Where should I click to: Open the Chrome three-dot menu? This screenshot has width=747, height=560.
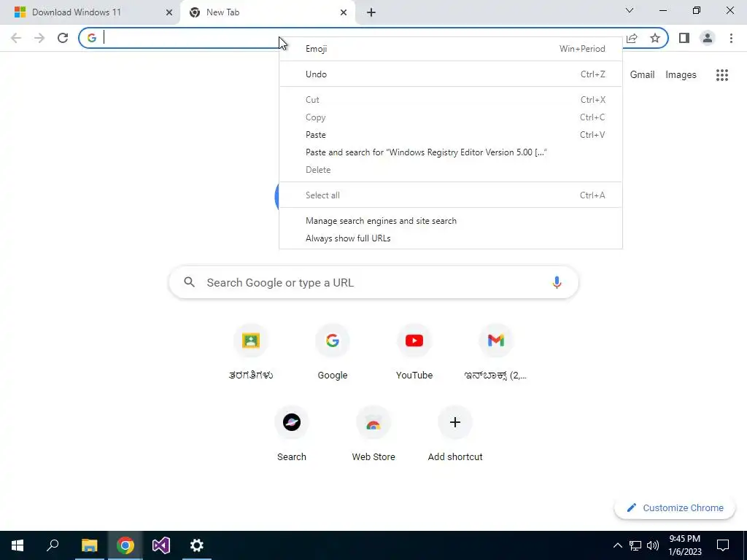coord(731,38)
